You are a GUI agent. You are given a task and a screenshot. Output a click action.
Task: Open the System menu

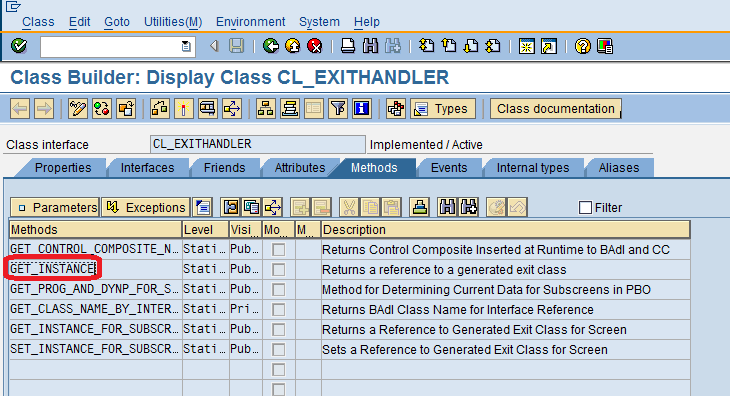319,22
